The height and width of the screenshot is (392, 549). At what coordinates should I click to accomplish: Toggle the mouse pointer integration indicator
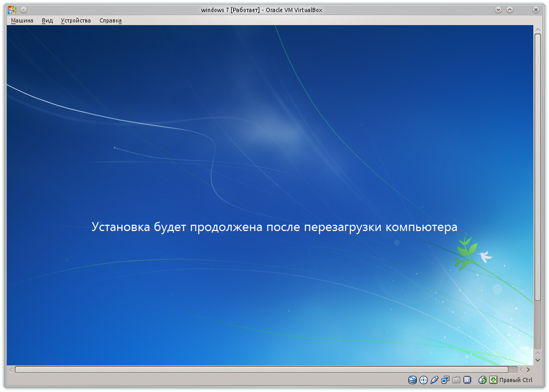coord(483,380)
